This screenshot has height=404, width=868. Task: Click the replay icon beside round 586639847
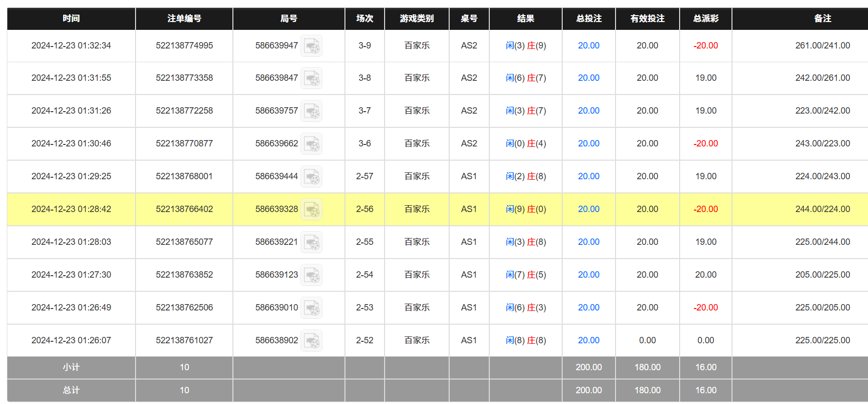pos(311,78)
